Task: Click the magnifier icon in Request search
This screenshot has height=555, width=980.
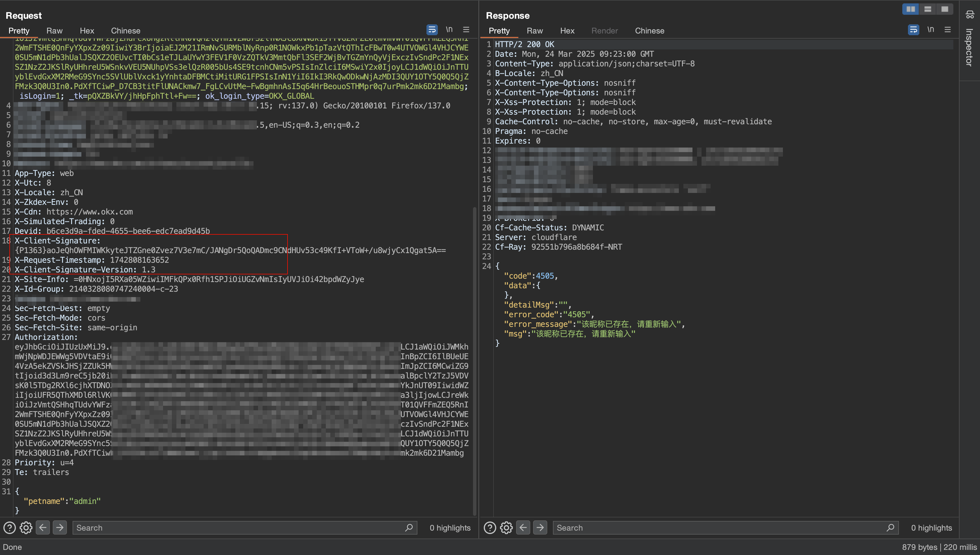Action: 409,527
